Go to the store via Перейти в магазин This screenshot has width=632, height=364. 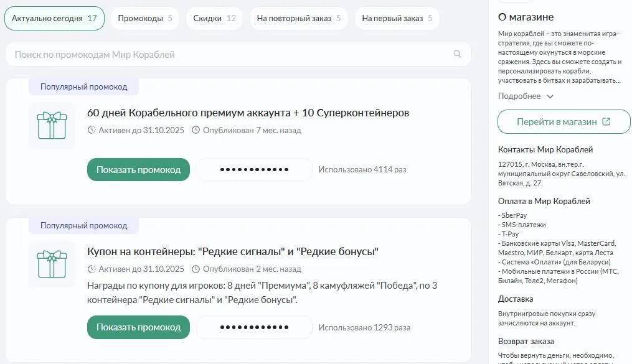coord(557,122)
